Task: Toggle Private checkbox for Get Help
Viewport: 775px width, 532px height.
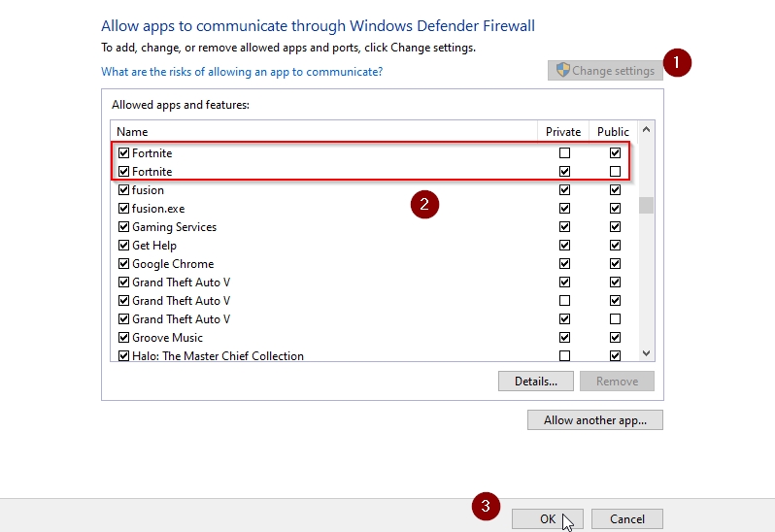Action: (x=564, y=245)
